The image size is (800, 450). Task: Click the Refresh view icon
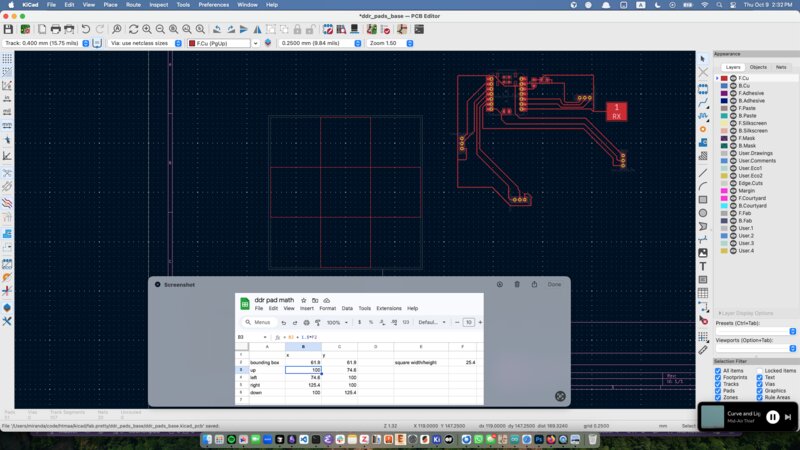132,30
